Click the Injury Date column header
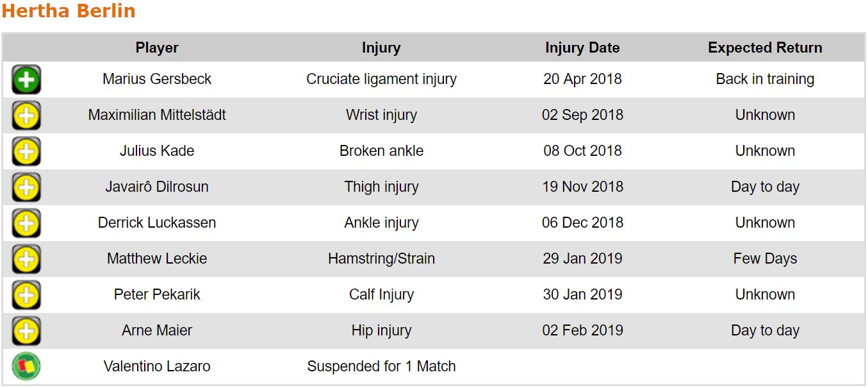The image size is (868, 388). pos(582,47)
